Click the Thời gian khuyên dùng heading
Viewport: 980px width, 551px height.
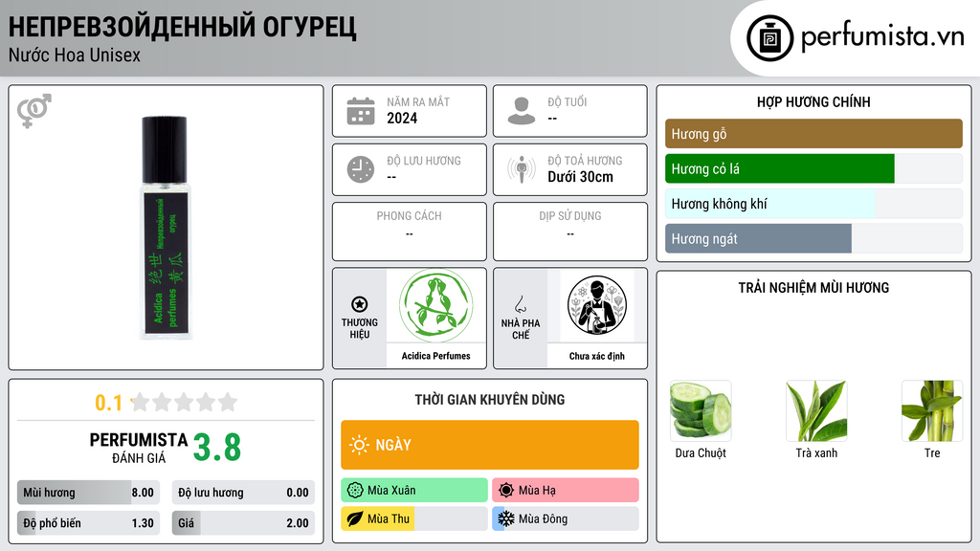click(x=490, y=400)
